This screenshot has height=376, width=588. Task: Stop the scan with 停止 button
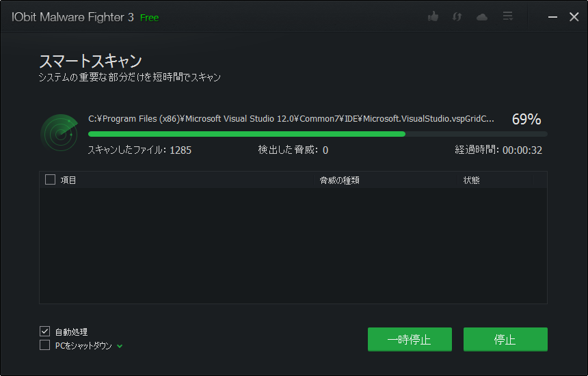pos(505,339)
